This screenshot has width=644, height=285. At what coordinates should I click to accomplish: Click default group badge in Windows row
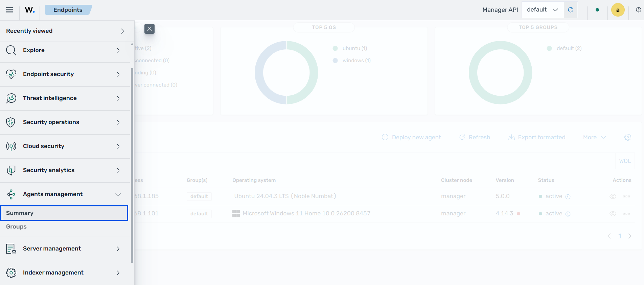(199, 214)
